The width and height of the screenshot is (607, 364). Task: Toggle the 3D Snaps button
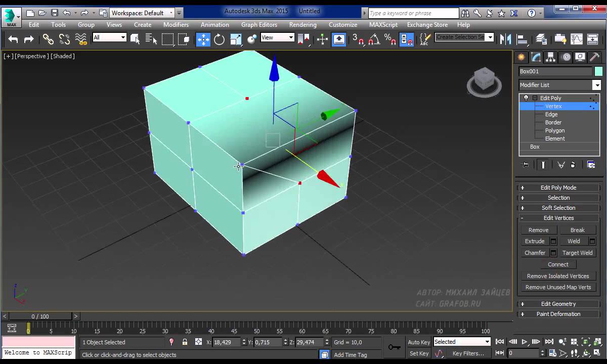[358, 39]
